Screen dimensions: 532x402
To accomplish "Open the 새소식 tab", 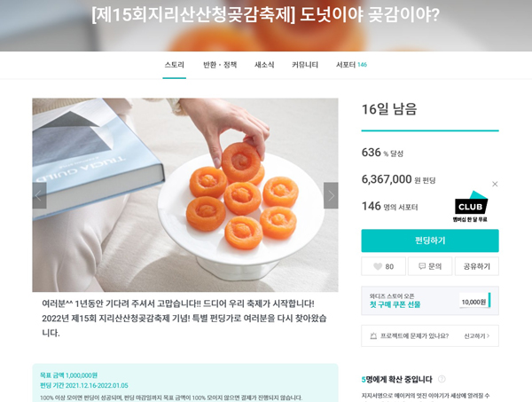I will pos(264,65).
